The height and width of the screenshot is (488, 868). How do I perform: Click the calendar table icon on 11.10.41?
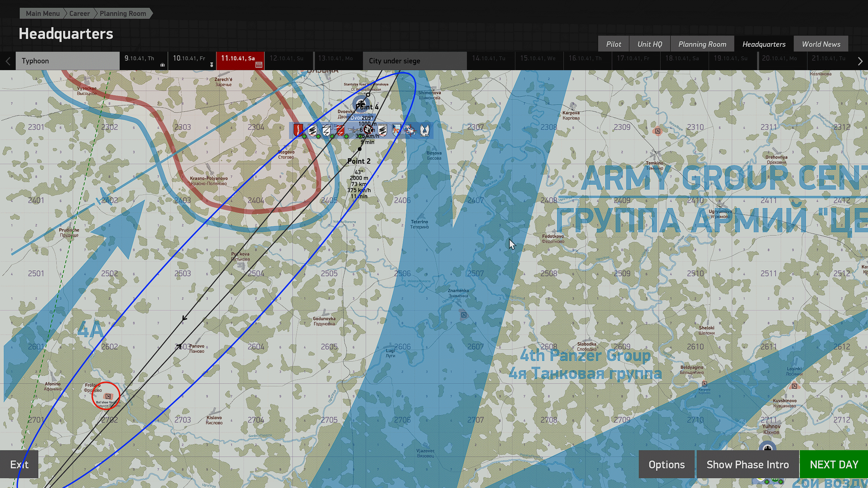pyautogui.click(x=259, y=65)
